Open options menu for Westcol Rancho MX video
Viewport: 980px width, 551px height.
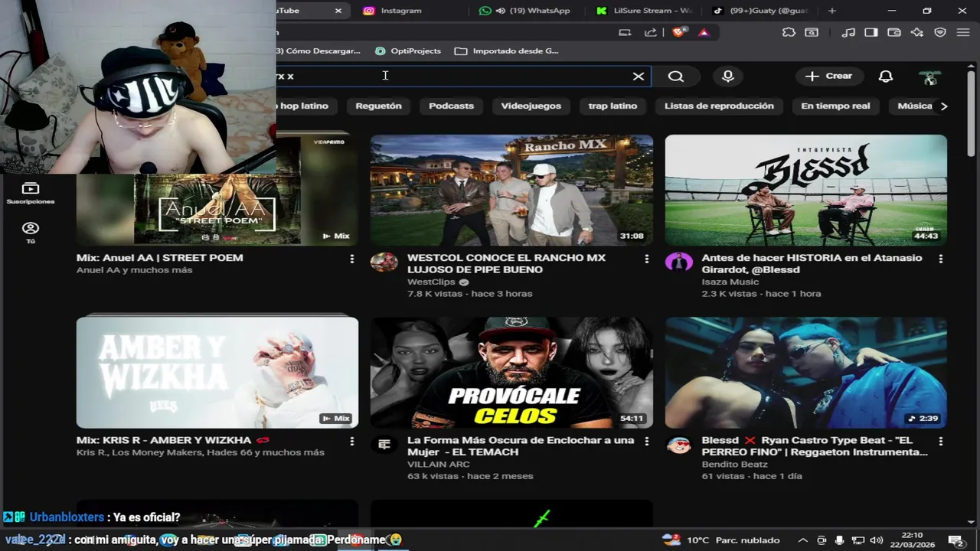(646, 259)
